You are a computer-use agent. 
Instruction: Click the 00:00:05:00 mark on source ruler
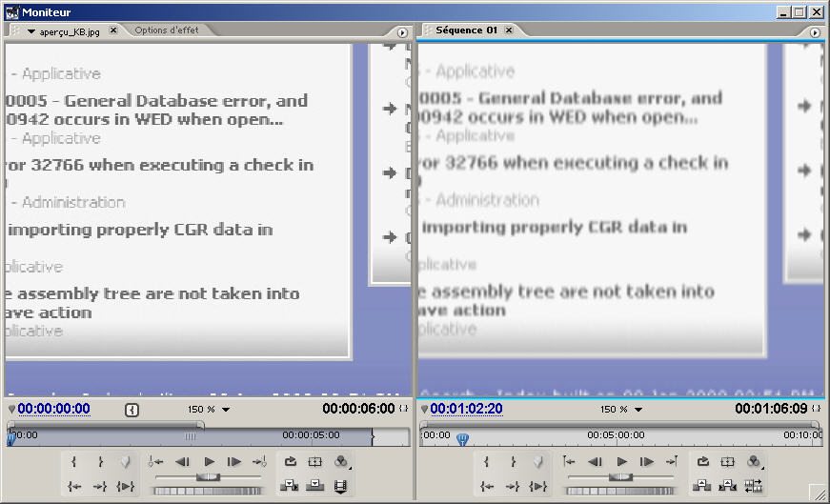click(311, 435)
